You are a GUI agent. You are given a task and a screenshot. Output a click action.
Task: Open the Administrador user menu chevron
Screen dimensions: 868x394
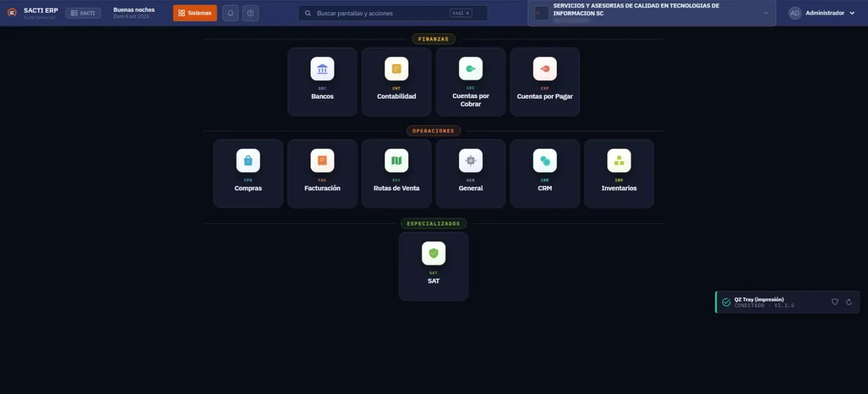point(852,13)
